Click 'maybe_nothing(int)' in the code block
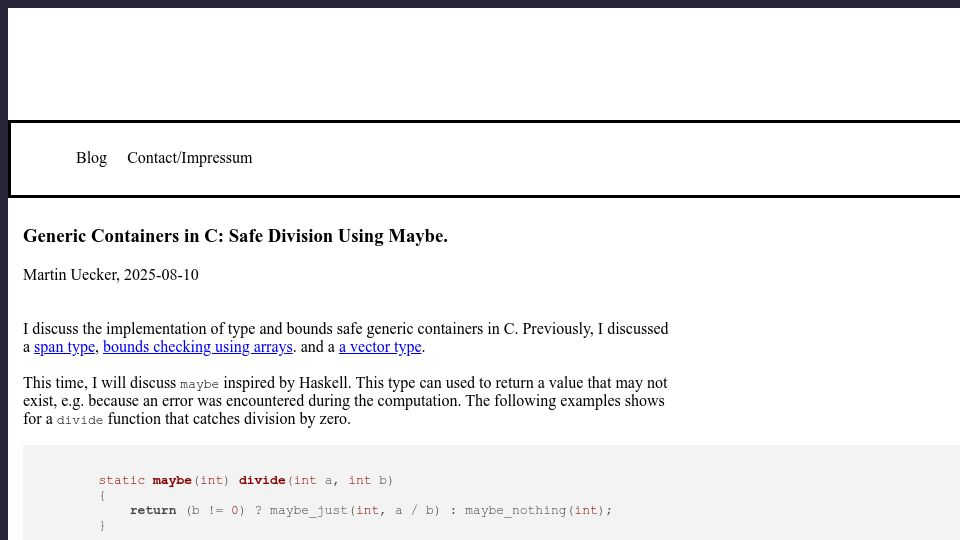 [x=534, y=511]
